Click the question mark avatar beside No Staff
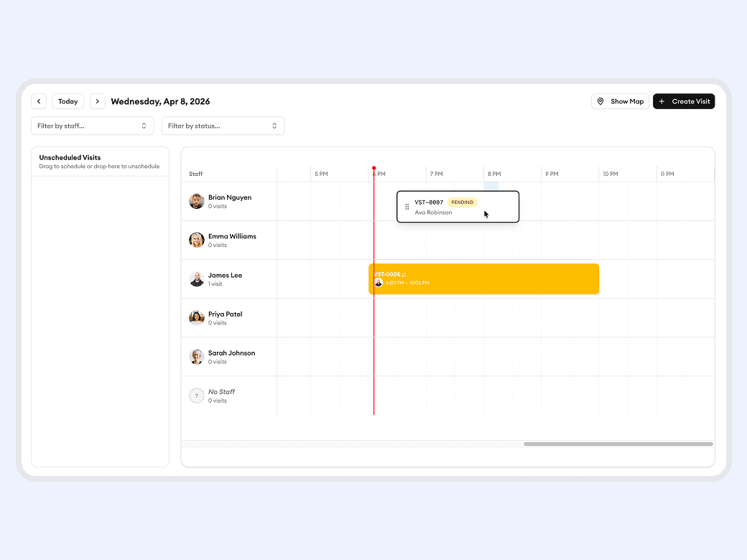Screen dimensions: 747x560 click(196, 396)
